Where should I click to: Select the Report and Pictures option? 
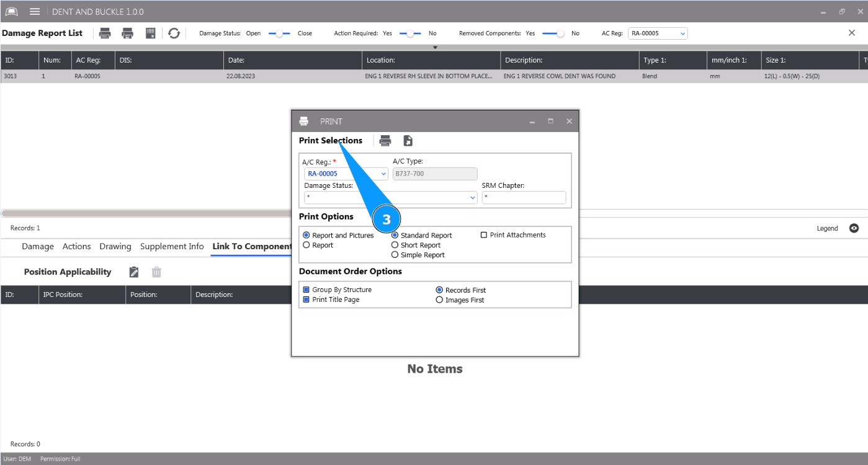[338, 236]
